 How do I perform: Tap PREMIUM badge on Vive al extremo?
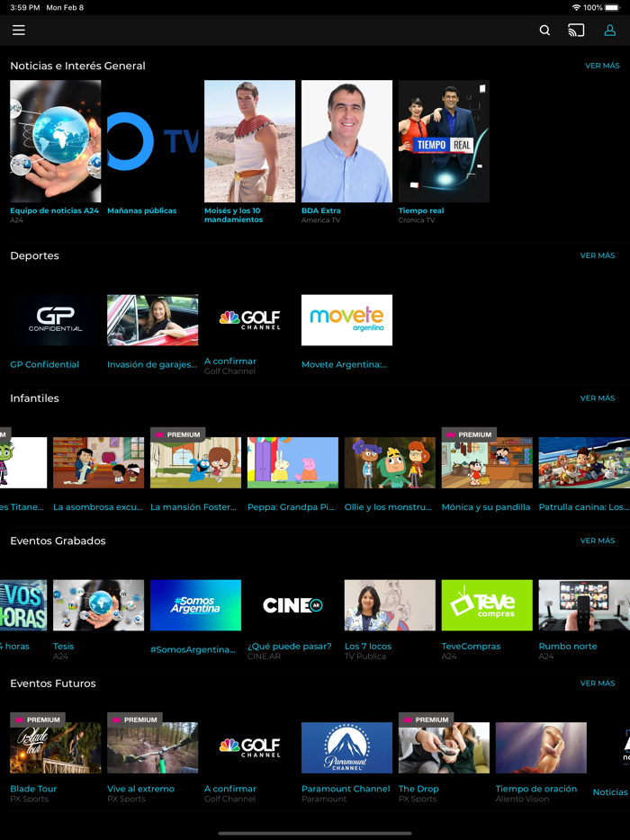[x=135, y=719]
